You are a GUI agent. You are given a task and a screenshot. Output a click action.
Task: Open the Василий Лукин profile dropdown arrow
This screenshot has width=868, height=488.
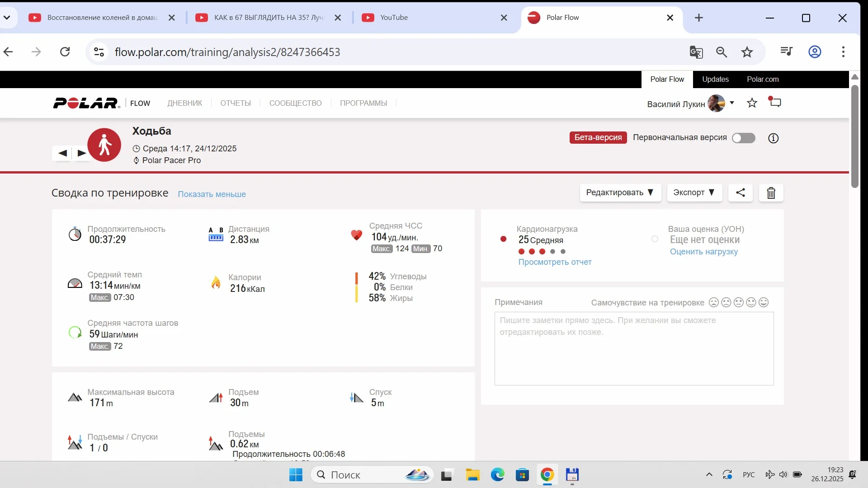pos(732,103)
